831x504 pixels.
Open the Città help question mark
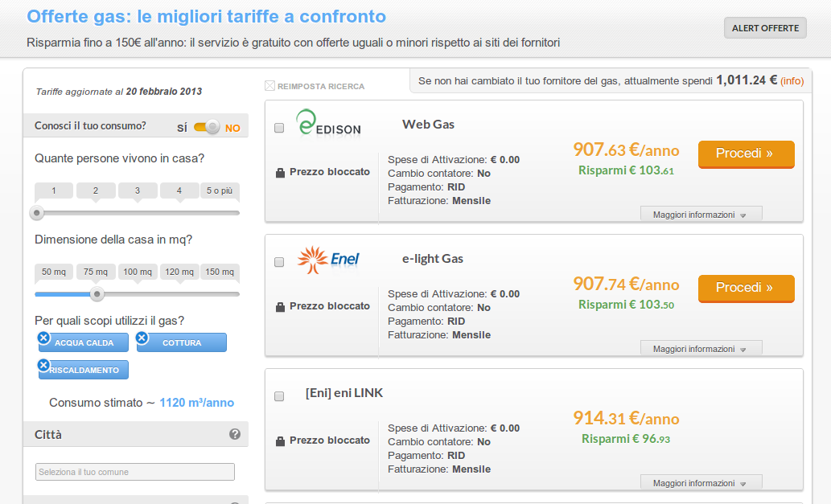(x=235, y=434)
